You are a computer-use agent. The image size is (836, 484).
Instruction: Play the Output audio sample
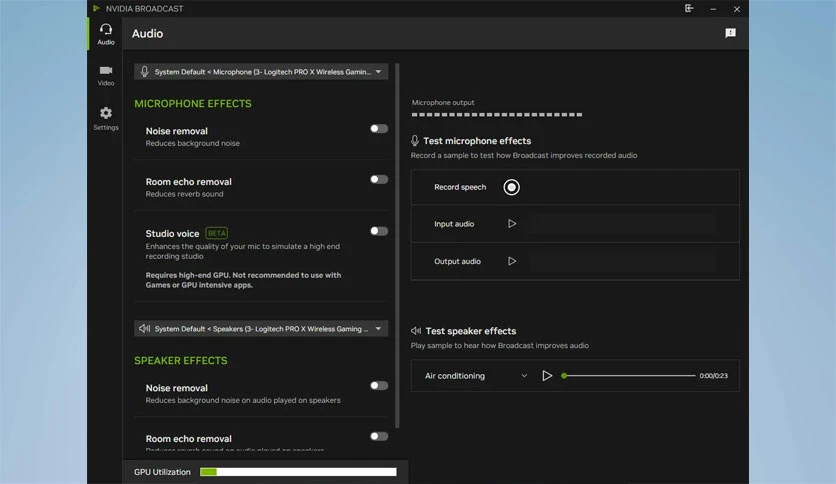click(x=512, y=261)
